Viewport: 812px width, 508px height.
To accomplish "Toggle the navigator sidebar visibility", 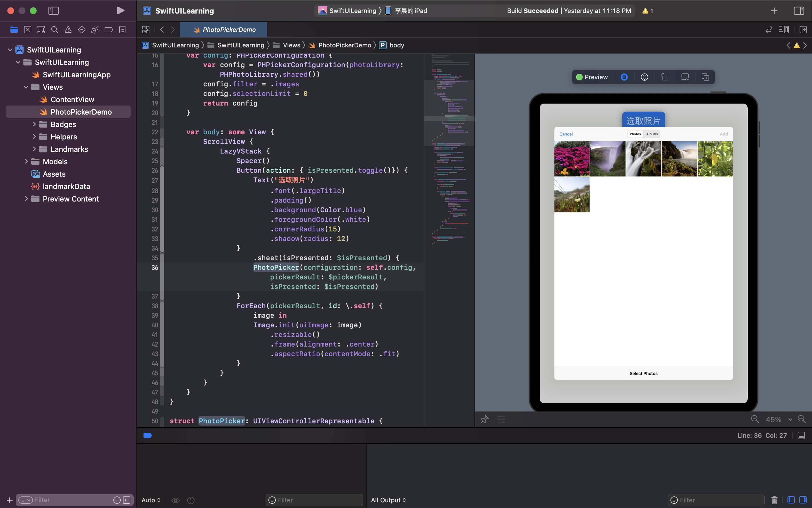I will 53,11.
